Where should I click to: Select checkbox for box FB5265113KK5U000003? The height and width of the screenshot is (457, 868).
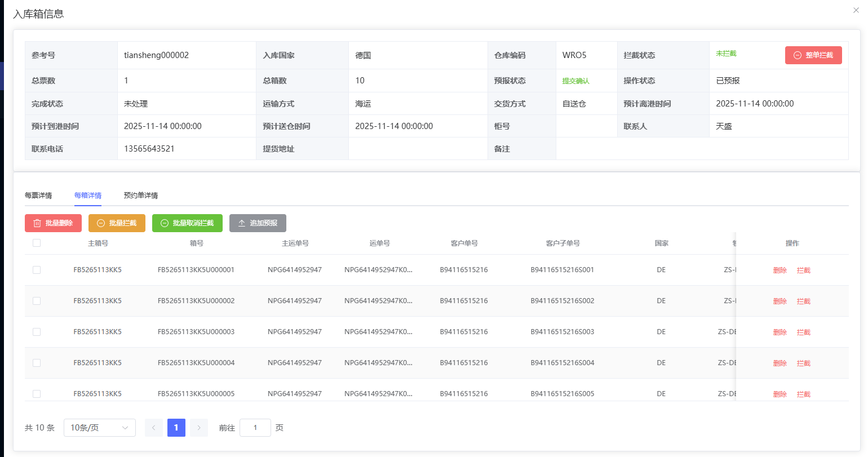(x=37, y=332)
